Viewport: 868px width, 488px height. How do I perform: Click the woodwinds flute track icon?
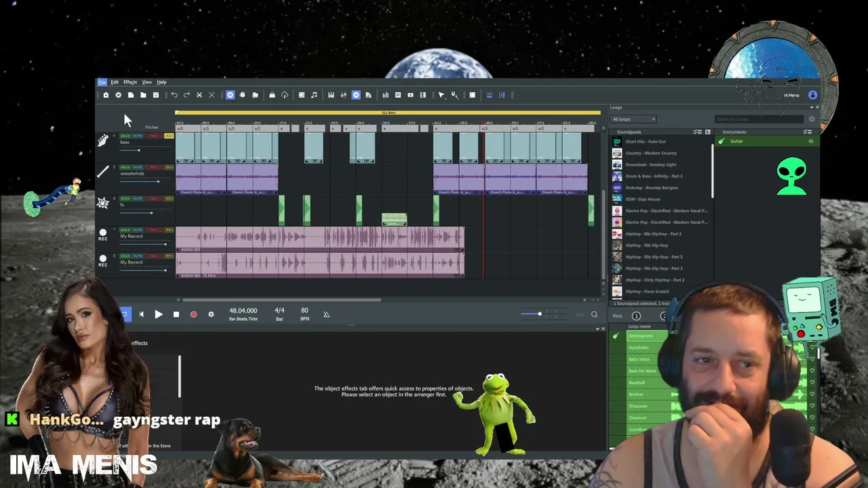pyautogui.click(x=103, y=172)
